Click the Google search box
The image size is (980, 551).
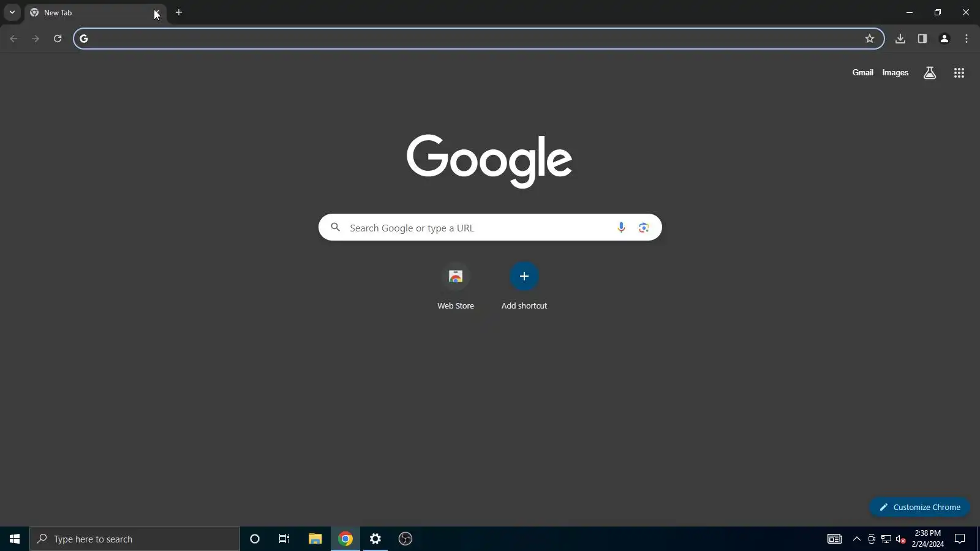click(490, 227)
